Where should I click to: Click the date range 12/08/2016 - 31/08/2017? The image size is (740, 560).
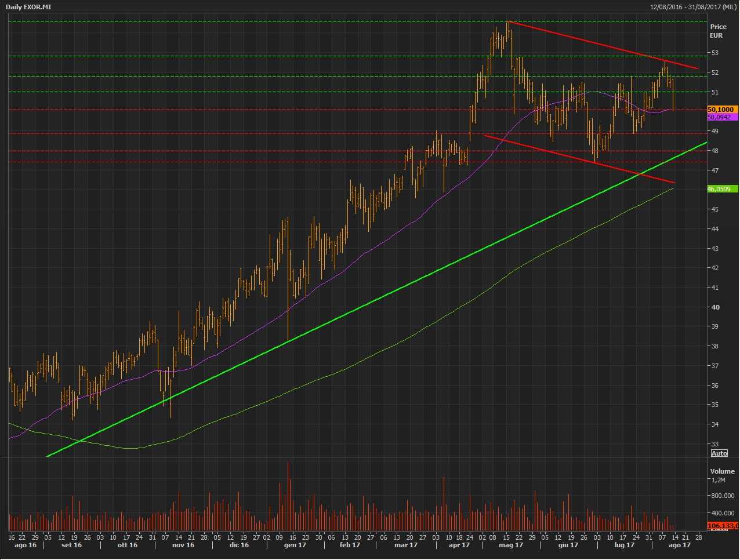[693, 7]
